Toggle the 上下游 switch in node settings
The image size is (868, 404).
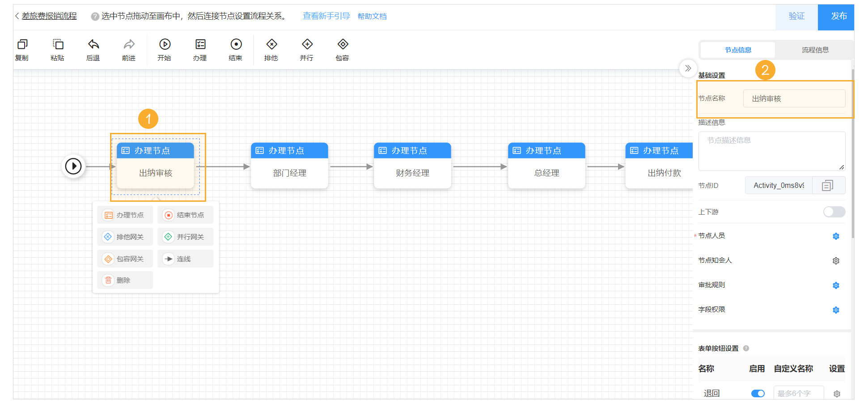tap(834, 212)
